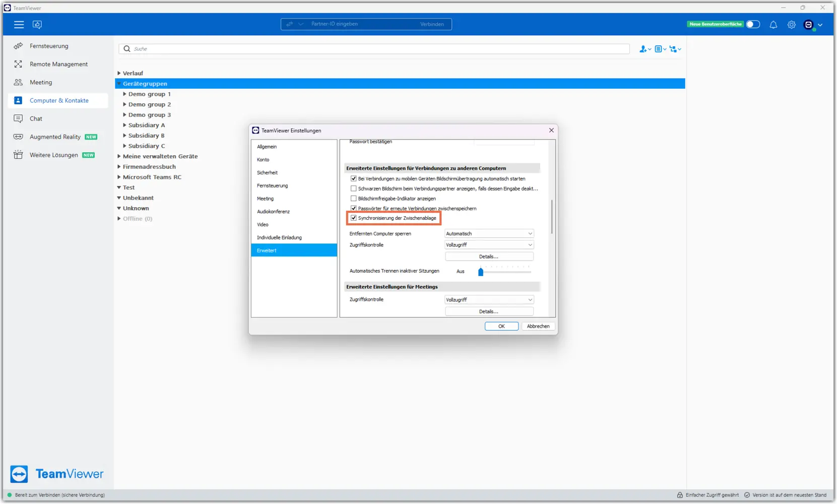
Task: Expand the Verlauf tree node
Action: (x=119, y=73)
